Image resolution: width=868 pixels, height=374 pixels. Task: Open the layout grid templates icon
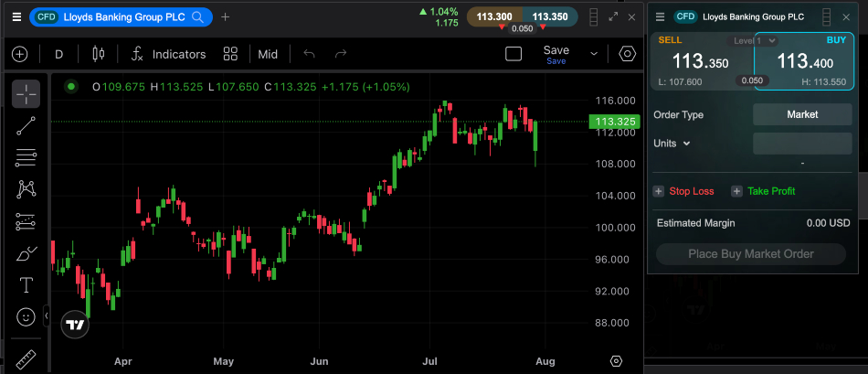tap(230, 54)
